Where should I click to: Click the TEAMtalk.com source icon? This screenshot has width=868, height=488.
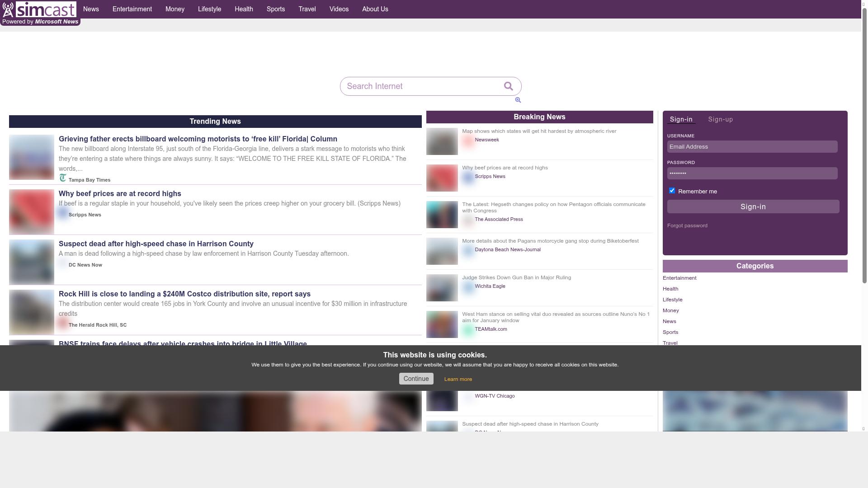click(468, 330)
